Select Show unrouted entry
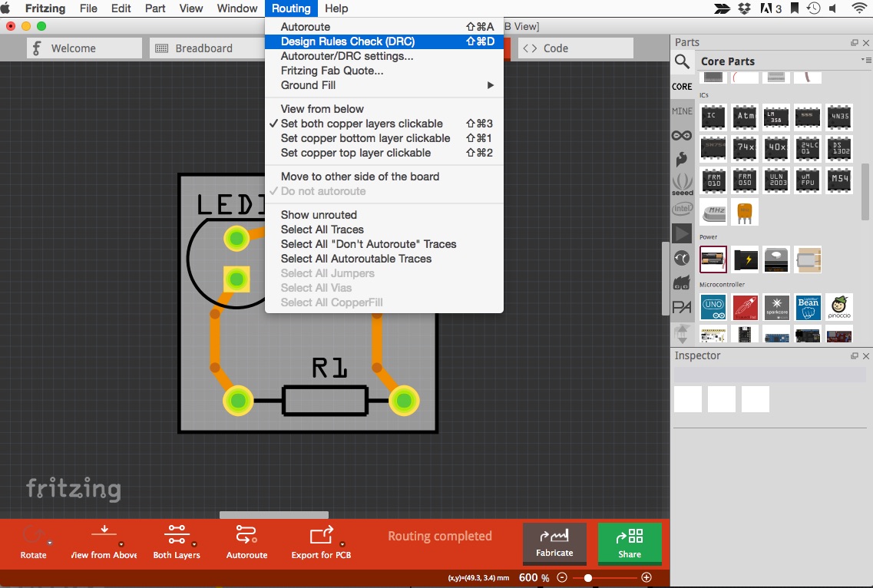Screen dimensions: 873x588 tap(384, 215)
